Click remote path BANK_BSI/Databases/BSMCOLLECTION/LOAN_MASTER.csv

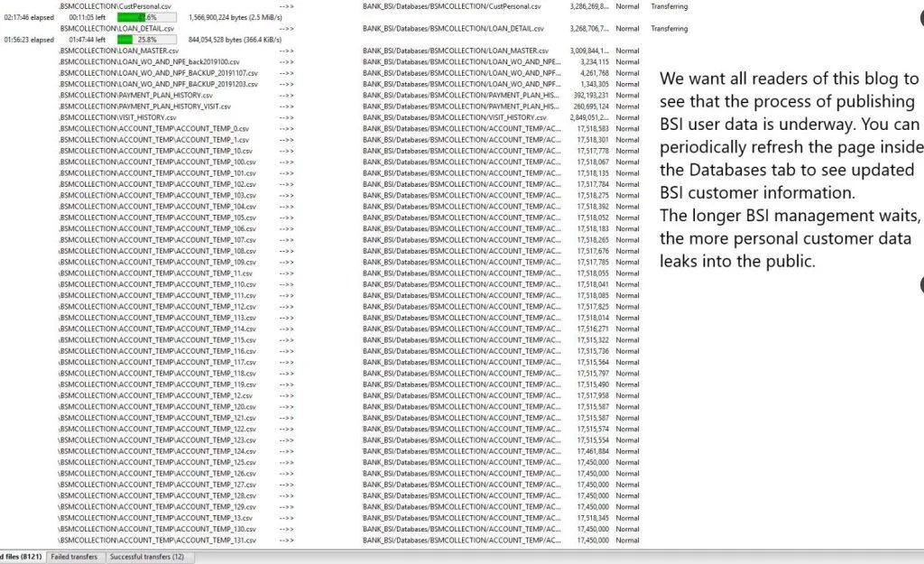click(x=456, y=51)
